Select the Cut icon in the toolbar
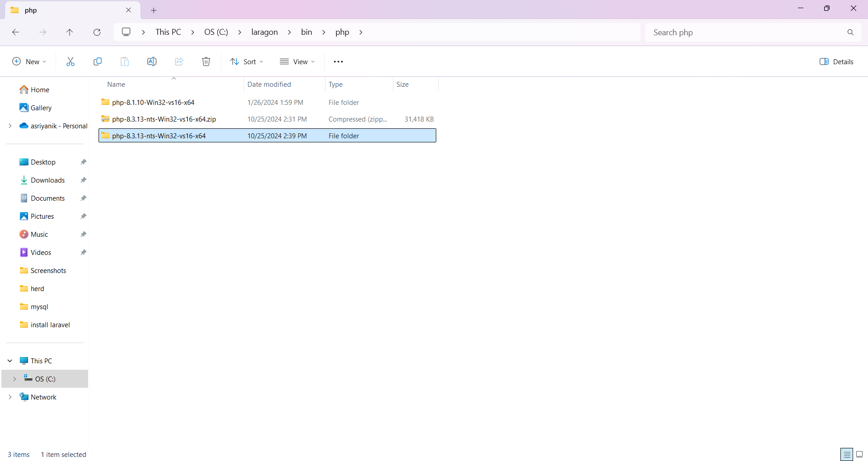This screenshot has width=868, height=461. tap(70, 61)
